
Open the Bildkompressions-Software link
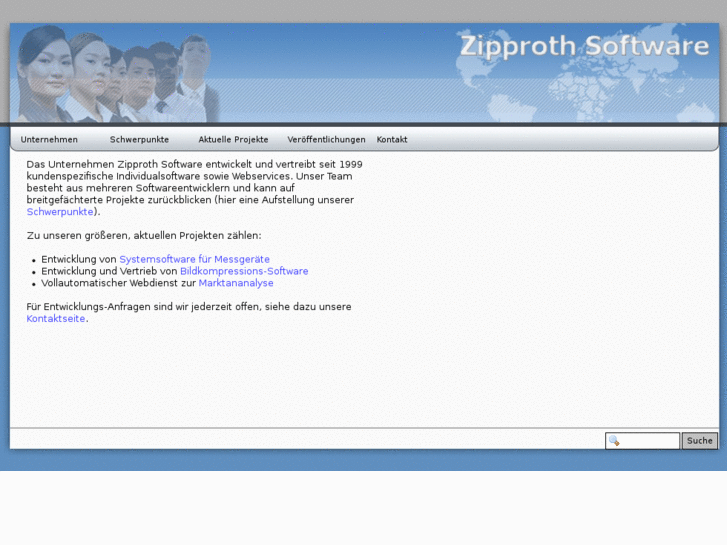(x=244, y=271)
